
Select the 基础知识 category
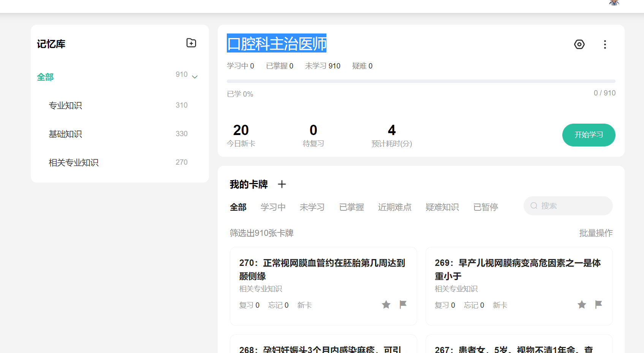65,134
